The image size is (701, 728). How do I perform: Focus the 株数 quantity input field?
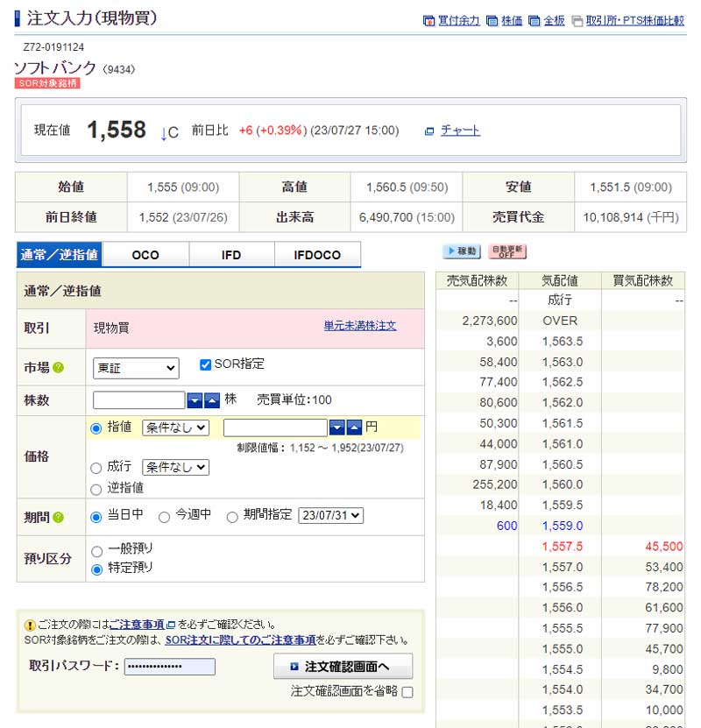pos(139,399)
